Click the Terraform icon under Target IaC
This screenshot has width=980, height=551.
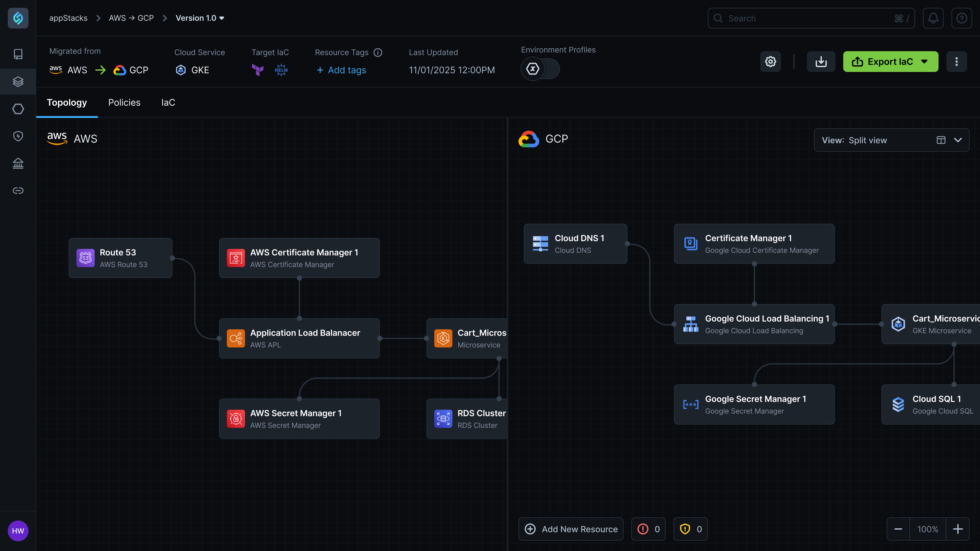click(258, 70)
